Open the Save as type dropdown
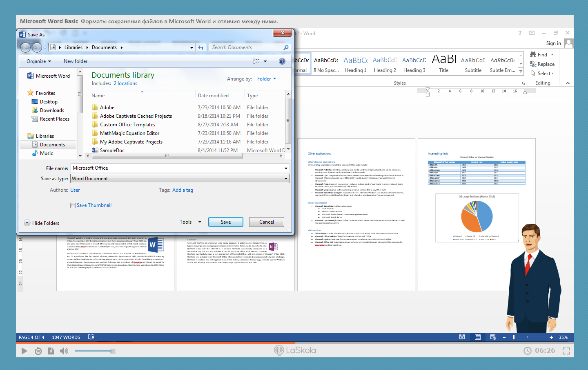 pos(180,179)
